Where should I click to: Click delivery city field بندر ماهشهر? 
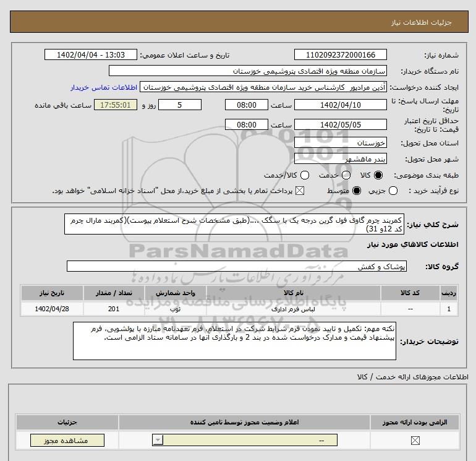coord(340,158)
